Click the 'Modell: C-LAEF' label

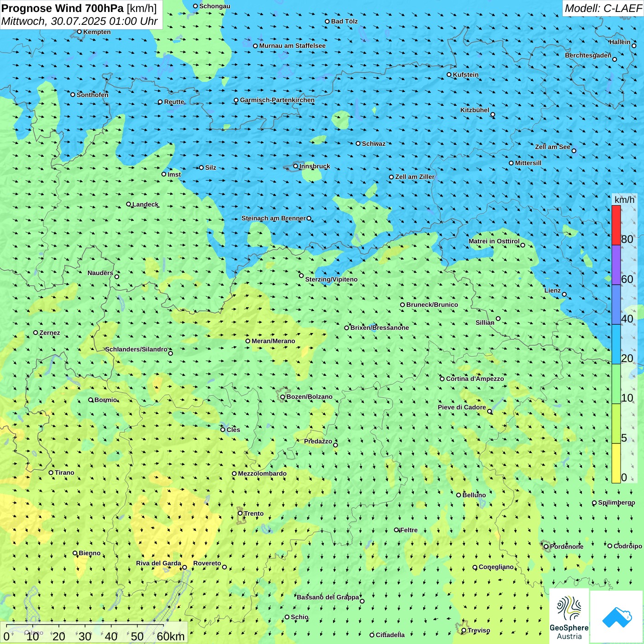coord(603,8)
